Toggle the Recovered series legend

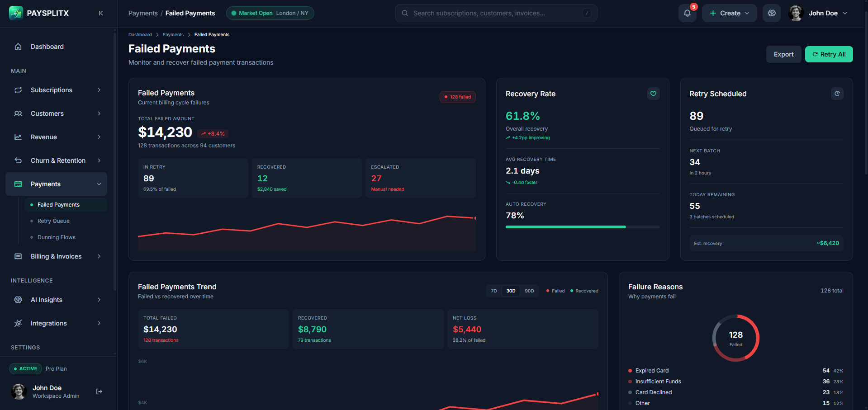click(584, 291)
